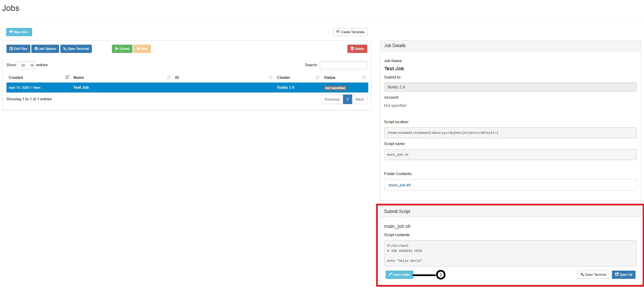This screenshot has height=287, width=644.
Task: Go to the Next page
Action: pyautogui.click(x=359, y=99)
